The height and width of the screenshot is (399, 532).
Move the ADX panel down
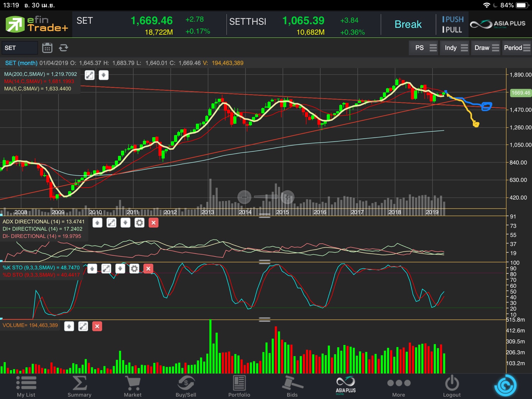coord(125,223)
